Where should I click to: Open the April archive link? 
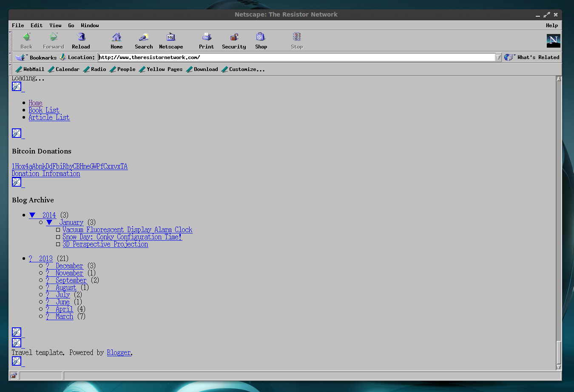click(x=65, y=309)
